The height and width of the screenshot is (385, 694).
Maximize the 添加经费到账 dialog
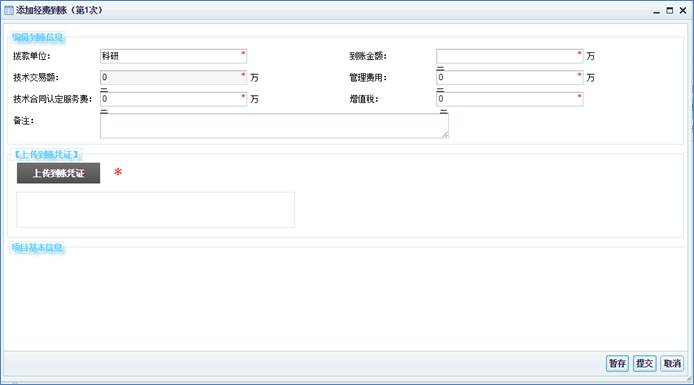tap(670, 10)
